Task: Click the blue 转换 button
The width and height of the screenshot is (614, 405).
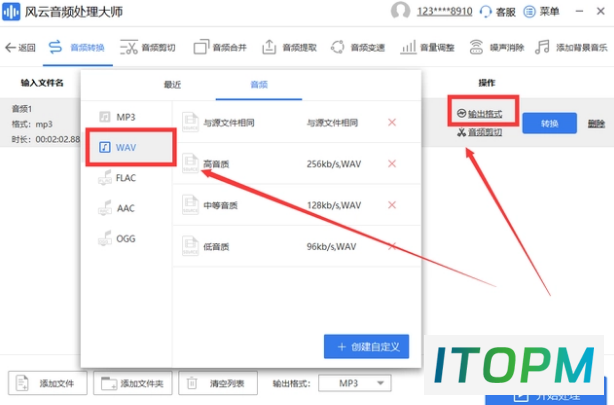Action: [x=549, y=123]
